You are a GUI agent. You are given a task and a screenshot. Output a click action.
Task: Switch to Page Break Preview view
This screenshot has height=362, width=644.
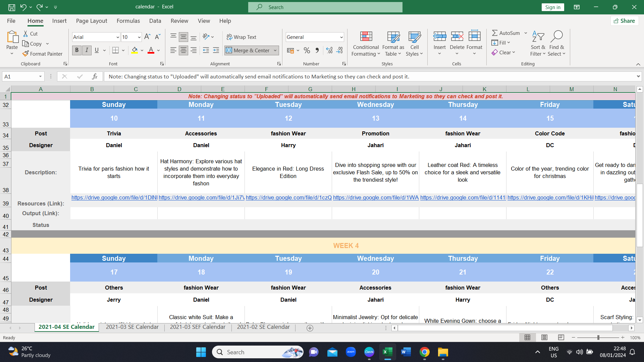(x=561, y=337)
